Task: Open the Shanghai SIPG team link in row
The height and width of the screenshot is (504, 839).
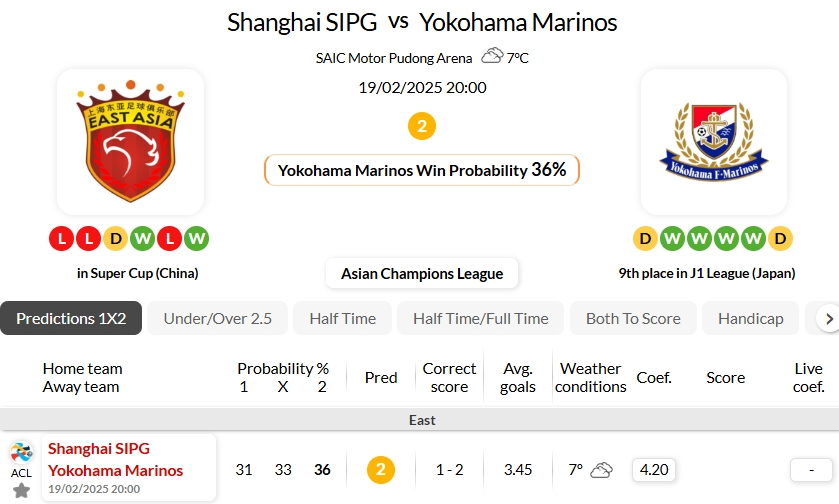Action: pyautogui.click(x=99, y=448)
